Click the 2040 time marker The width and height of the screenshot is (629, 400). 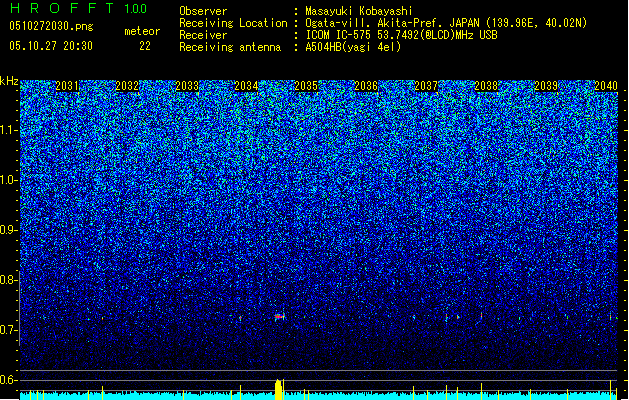pyautogui.click(x=606, y=86)
